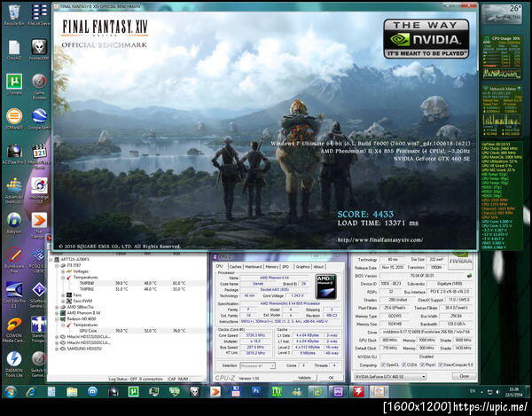
Task: Open the Recycle Bin desktop icon
Action: (x=14, y=15)
